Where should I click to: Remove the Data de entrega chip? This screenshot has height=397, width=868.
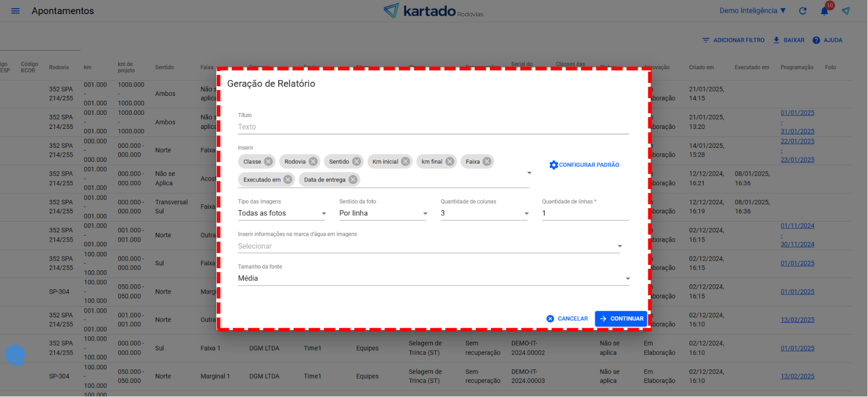[353, 180]
